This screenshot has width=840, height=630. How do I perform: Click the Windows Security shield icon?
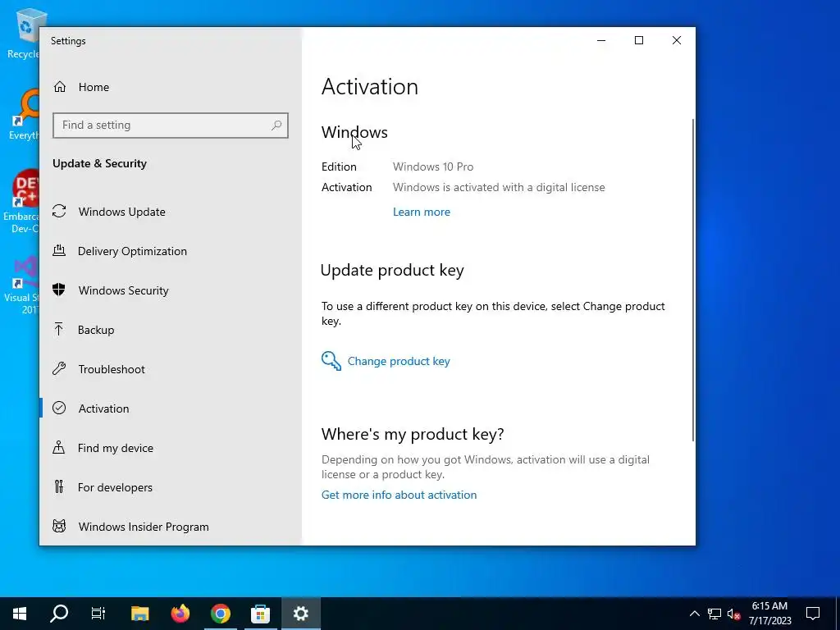pos(59,290)
